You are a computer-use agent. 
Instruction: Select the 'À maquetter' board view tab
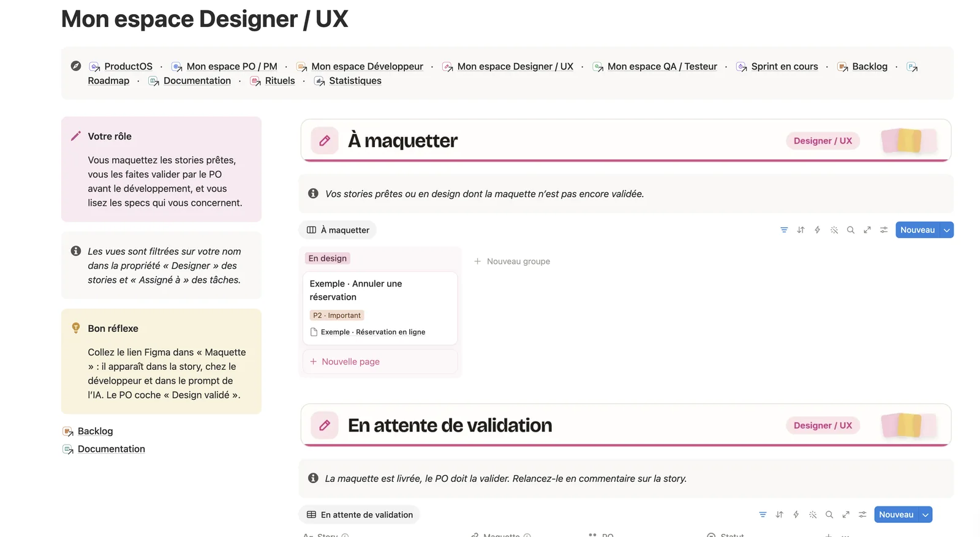tap(337, 230)
